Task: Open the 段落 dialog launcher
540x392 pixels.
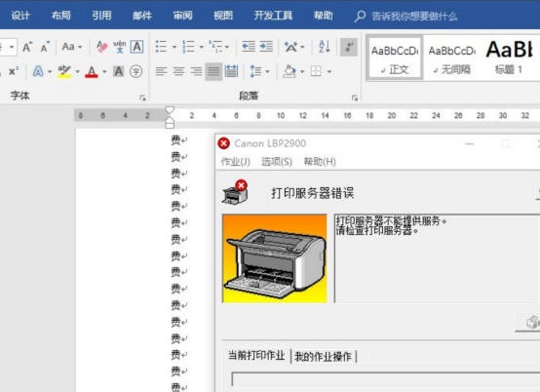Action: [x=355, y=98]
